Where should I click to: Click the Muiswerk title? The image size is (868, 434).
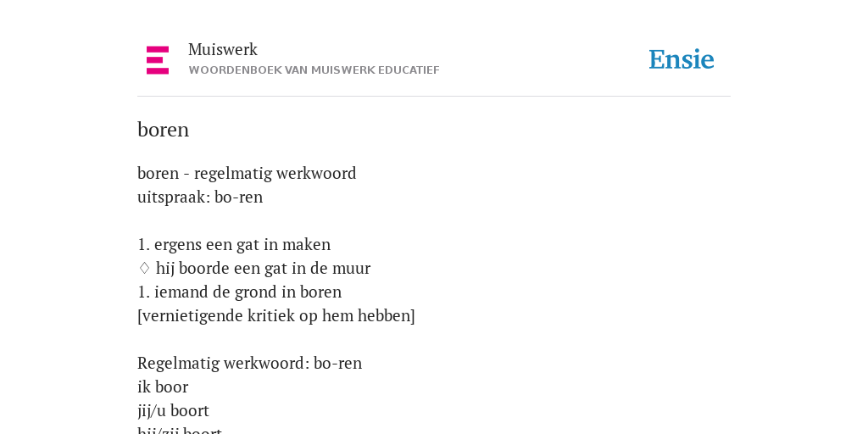click(223, 50)
